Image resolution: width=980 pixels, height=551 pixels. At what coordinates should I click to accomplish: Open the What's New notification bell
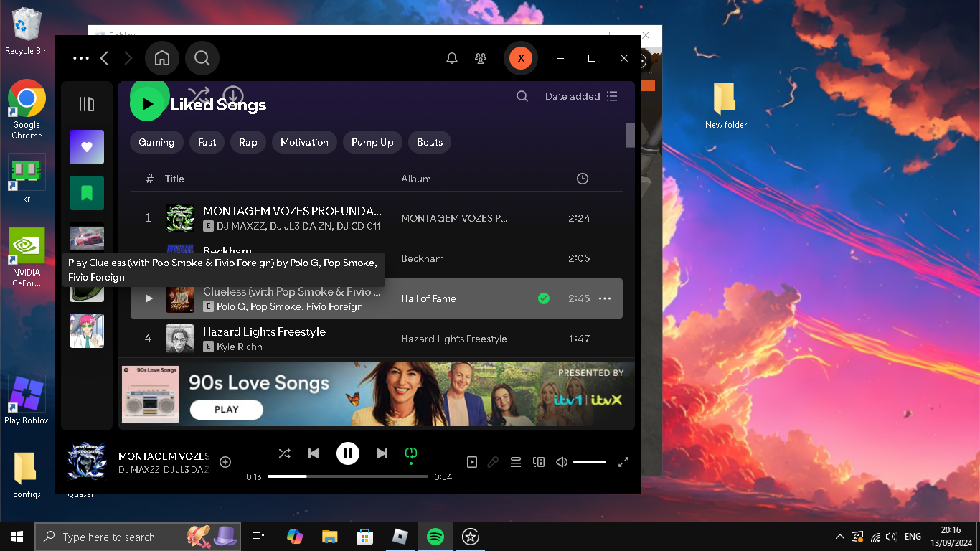tap(452, 58)
